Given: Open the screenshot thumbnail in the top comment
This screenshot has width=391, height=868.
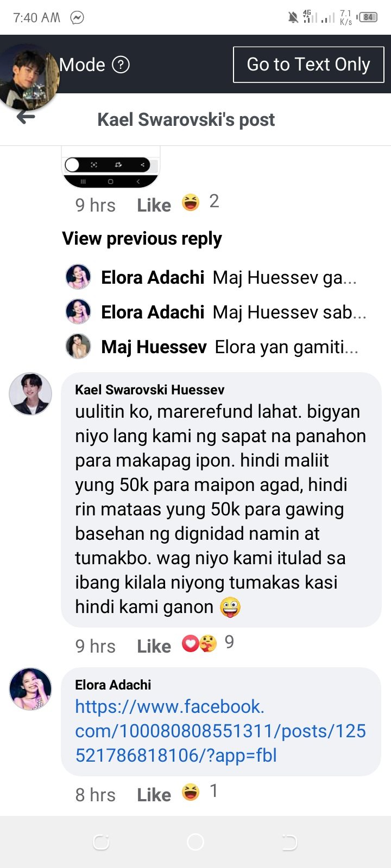Looking at the screenshot, I should click(x=111, y=167).
